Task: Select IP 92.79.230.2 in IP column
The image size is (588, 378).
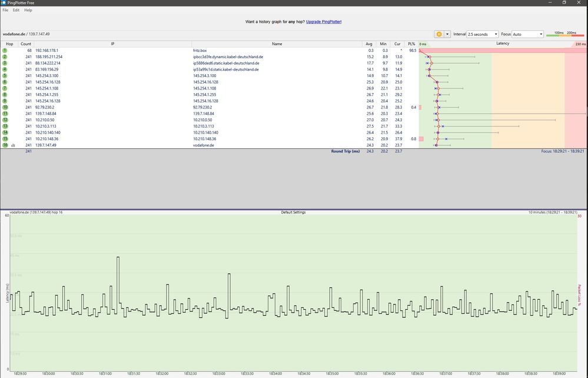Action: (x=45, y=107)
